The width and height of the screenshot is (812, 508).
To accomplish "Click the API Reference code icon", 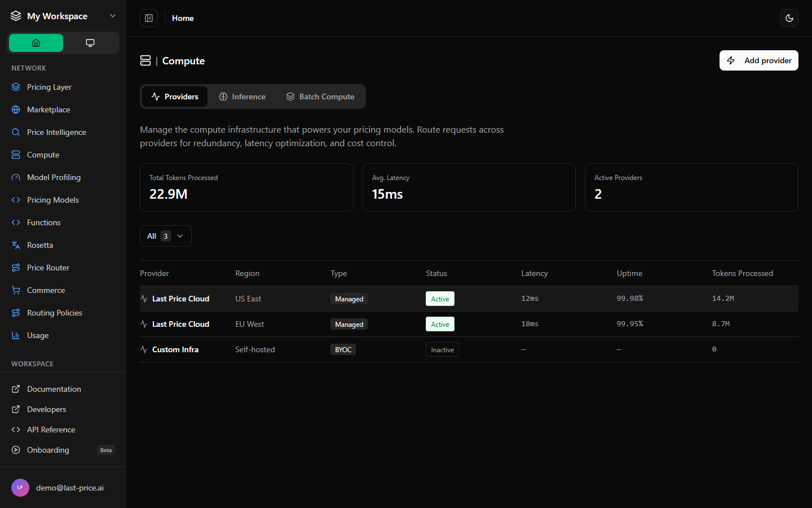I will click(16, 430).
